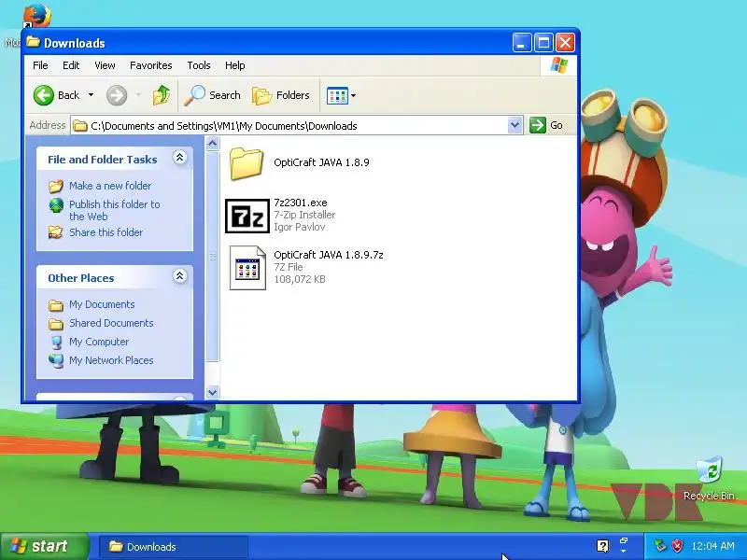Open the Views icon button
This screenshot has height=560, width=747.
[337, 96]
